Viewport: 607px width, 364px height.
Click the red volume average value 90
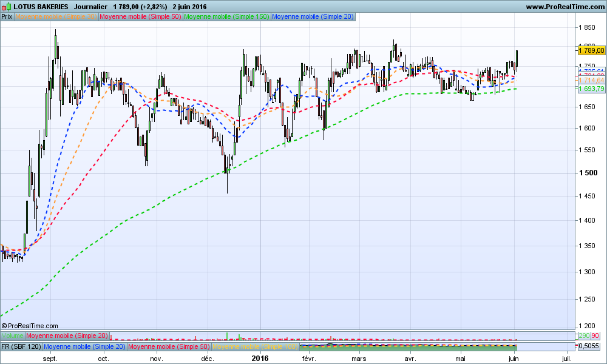595,335
